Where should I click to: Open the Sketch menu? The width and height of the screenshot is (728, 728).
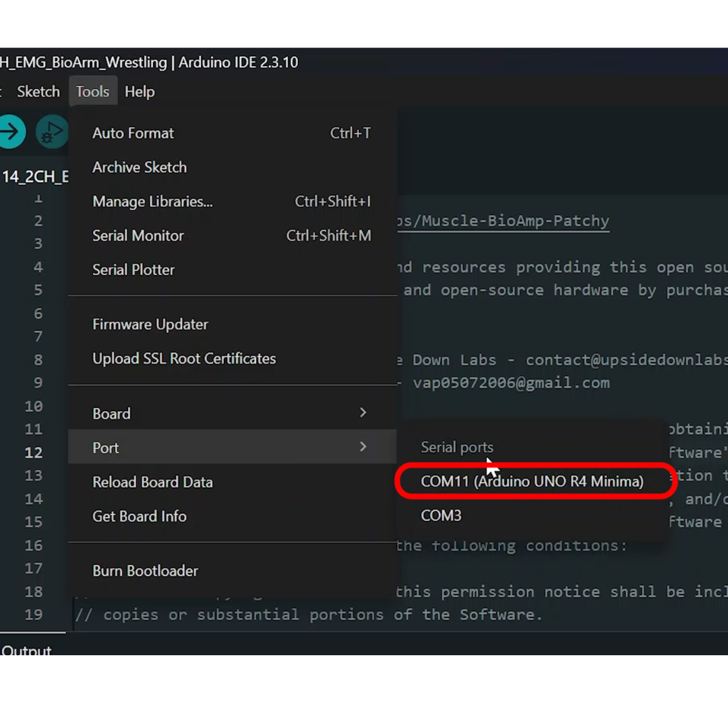(38, 92)
